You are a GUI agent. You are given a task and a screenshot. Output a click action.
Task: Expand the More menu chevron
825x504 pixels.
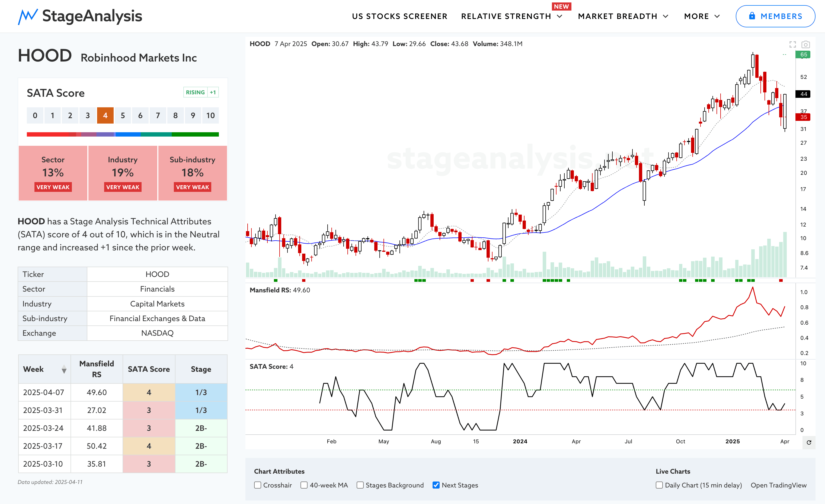click(x=717, y=16)
